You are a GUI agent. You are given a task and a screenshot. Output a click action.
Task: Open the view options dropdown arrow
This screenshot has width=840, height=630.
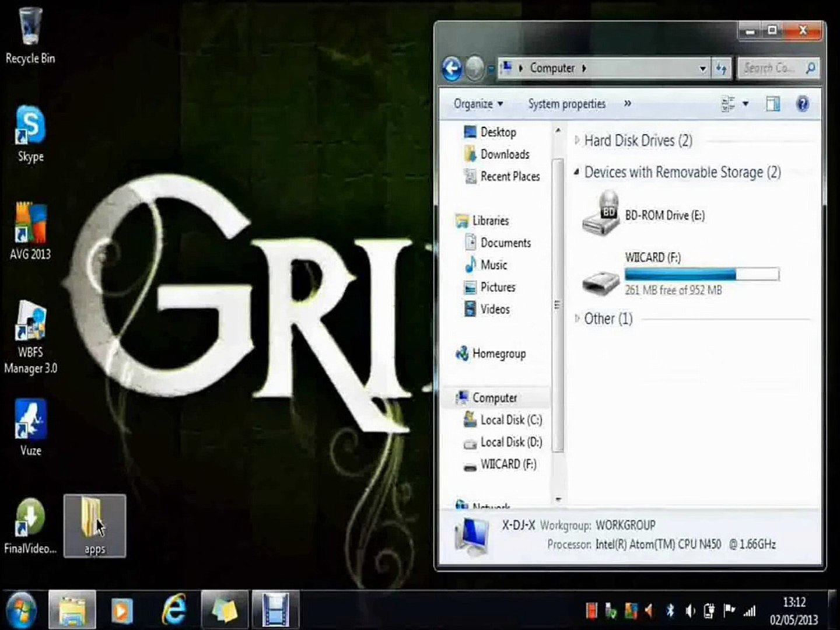coord(745,104)
